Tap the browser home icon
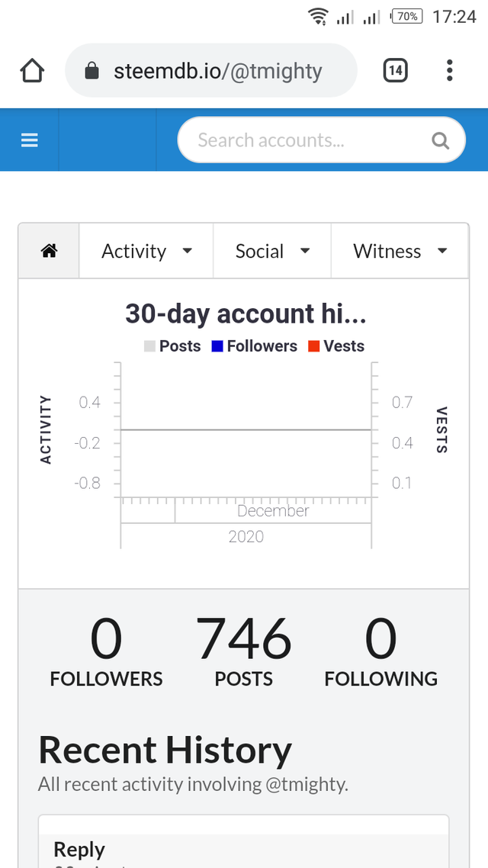 point(32,72)
